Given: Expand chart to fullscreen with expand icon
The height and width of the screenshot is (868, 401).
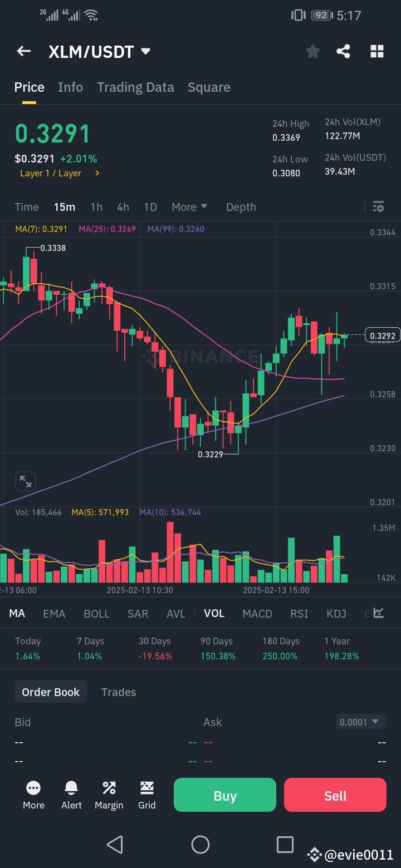Looking at the screenshot, I should coord(25,481).
